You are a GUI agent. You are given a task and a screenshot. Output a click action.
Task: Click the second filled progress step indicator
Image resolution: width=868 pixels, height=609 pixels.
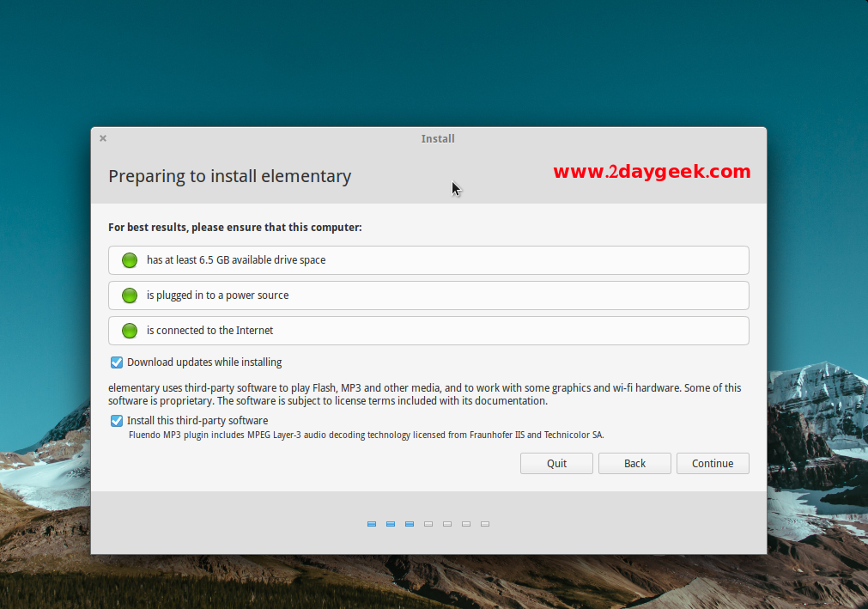tap(391, 524)
